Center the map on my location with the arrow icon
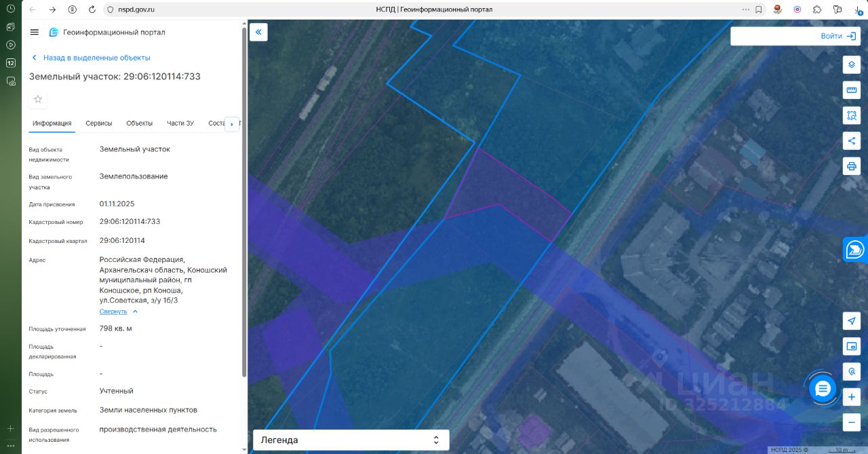 coord(852,321)
